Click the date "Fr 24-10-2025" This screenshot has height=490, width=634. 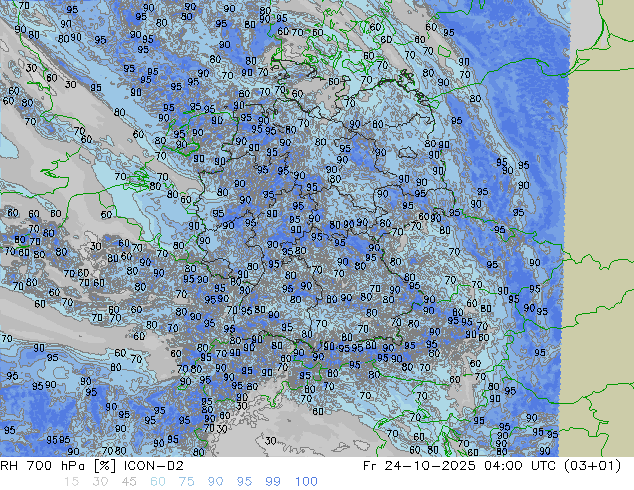click(419, 466)
